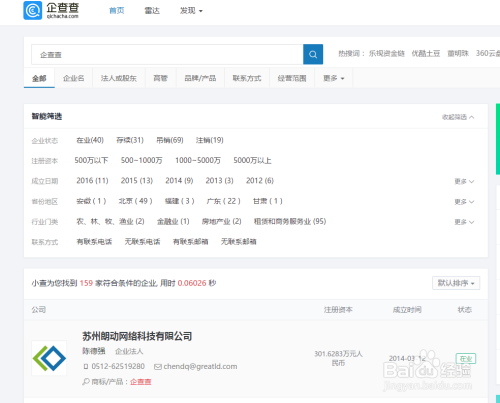This screenshot has width=500, height=403.
Task: Open 苏州朗动网络科技有限公司 company page
Action: (x=137, y=336)
